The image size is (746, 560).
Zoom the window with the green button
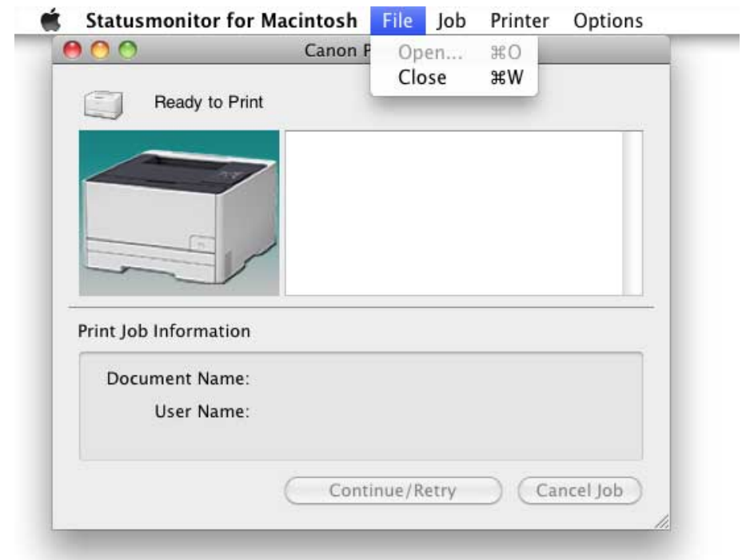(x=128, y=50)
